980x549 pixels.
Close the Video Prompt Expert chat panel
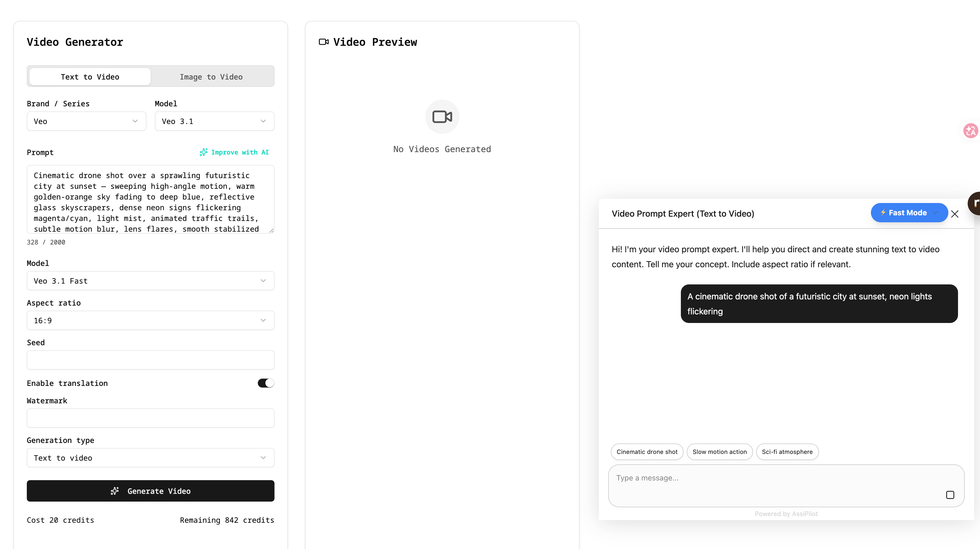tap(955, 214)
